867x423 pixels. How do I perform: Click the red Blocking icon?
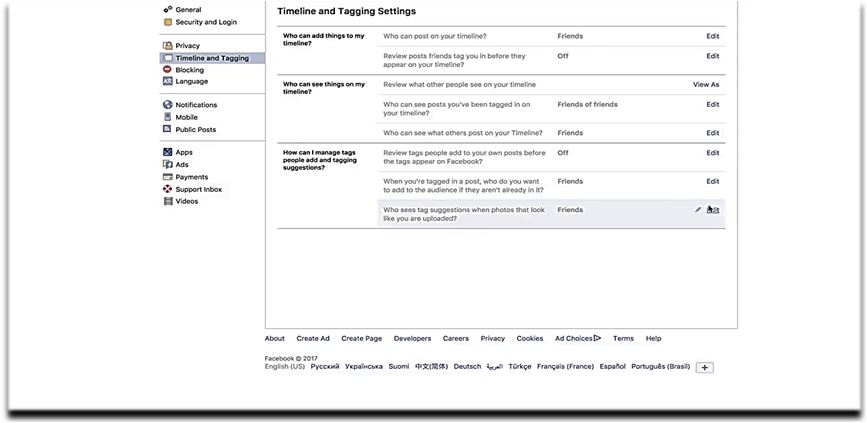[168, 70]
